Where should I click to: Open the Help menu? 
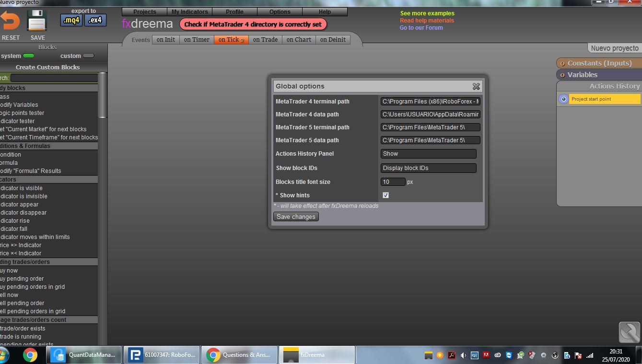point(325,11)
